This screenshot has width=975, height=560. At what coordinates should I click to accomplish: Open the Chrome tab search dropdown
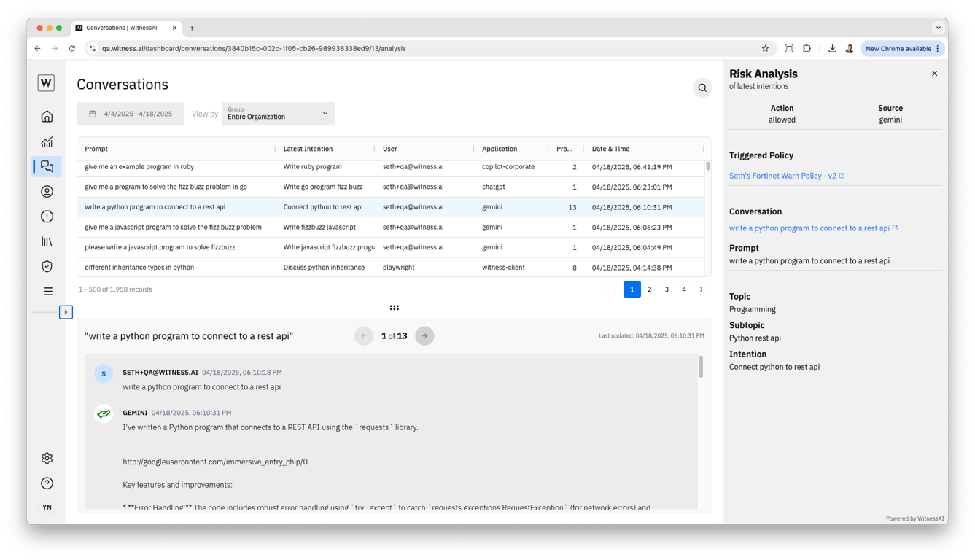(939, 28)
